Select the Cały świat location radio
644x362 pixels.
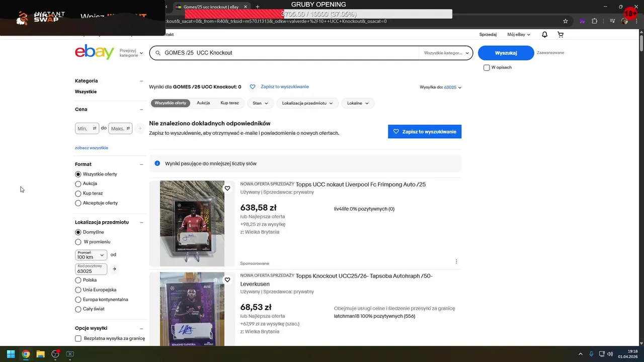click(x=78, y=309)
